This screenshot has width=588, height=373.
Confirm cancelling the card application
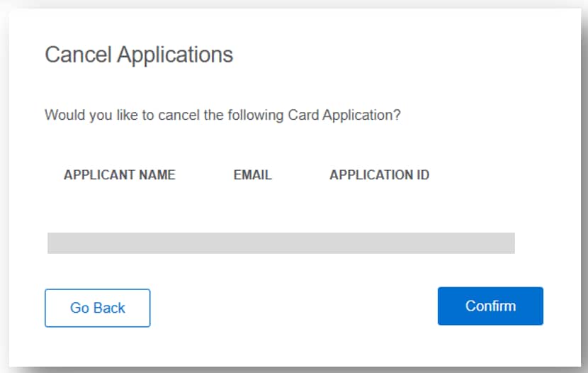490,306
